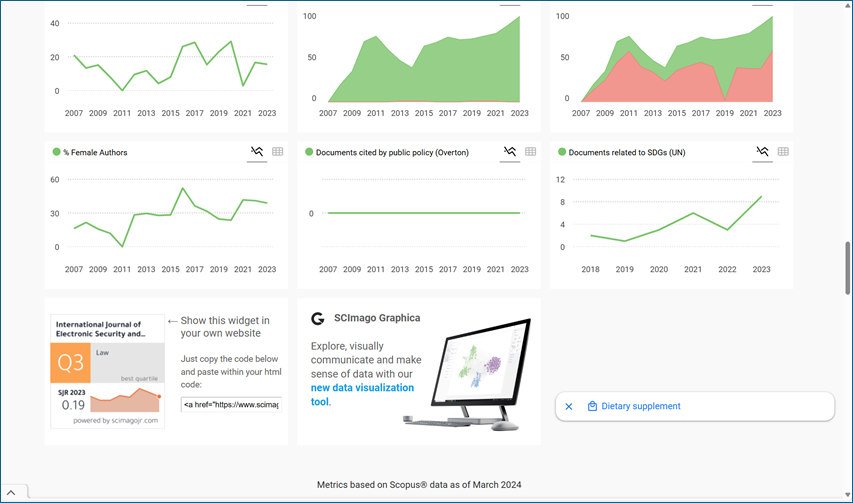Open the new data visualization tool link
Image resolution: width=853 pixels, height=503 pixels.
[361, 394]
